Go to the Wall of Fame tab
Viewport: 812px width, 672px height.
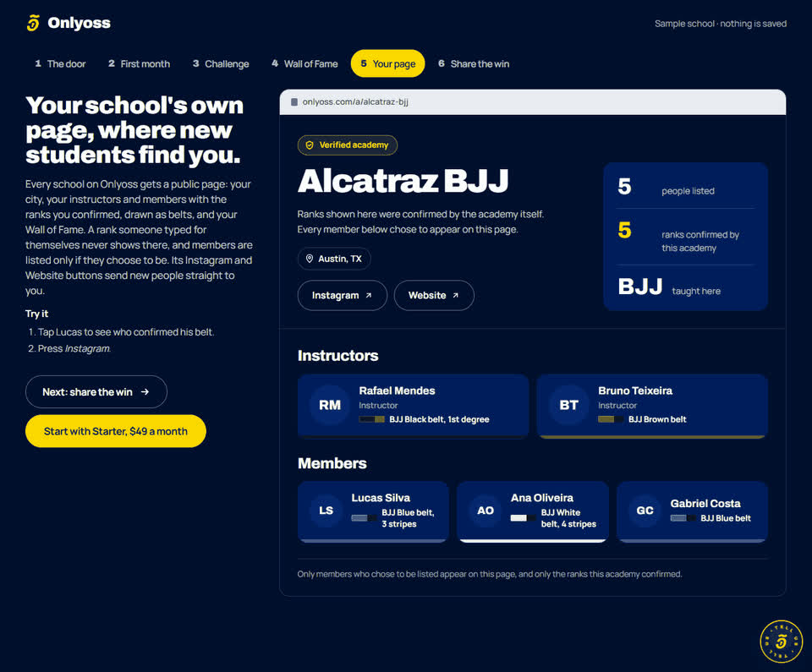(x=304, y=63)
